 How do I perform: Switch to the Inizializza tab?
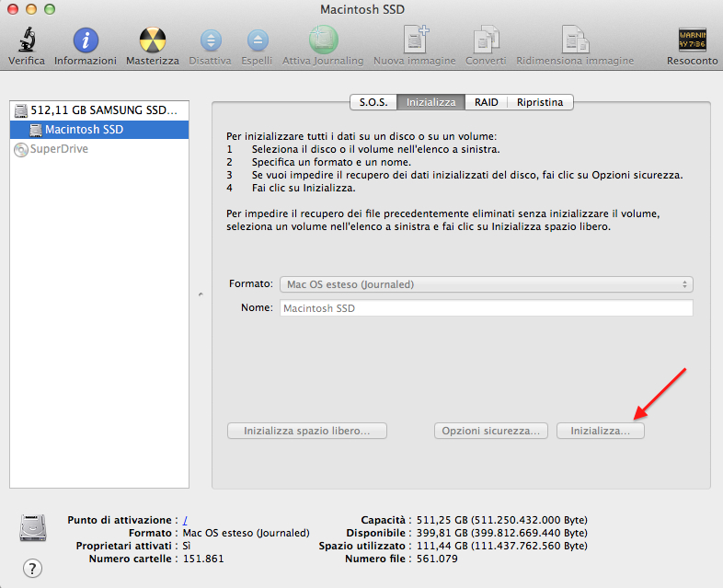coord(430,102)
